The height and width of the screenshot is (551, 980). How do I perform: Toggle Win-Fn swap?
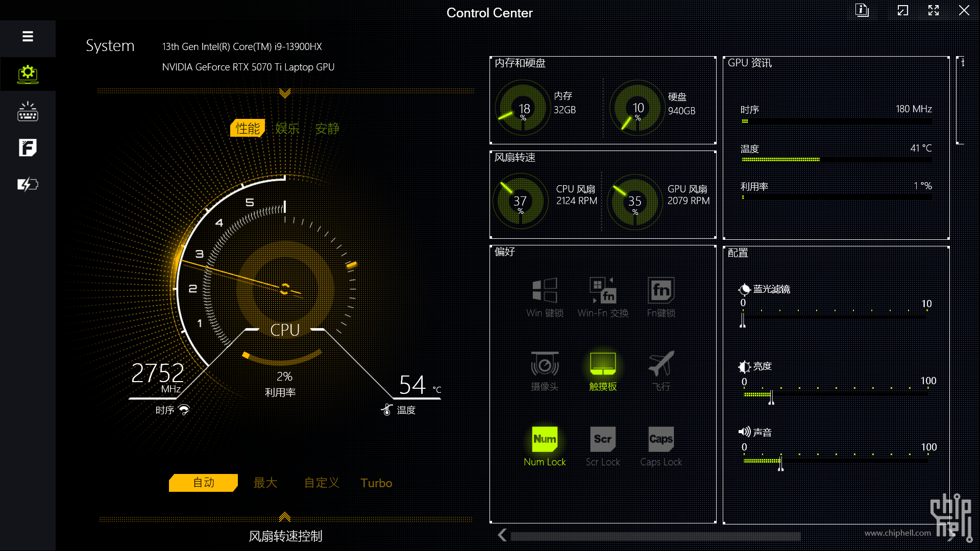coord(603,298)
